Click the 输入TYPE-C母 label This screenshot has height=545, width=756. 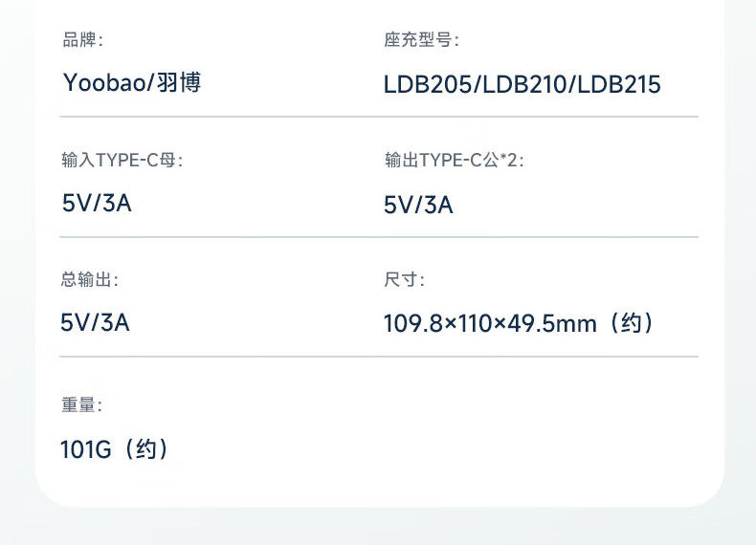122,160
